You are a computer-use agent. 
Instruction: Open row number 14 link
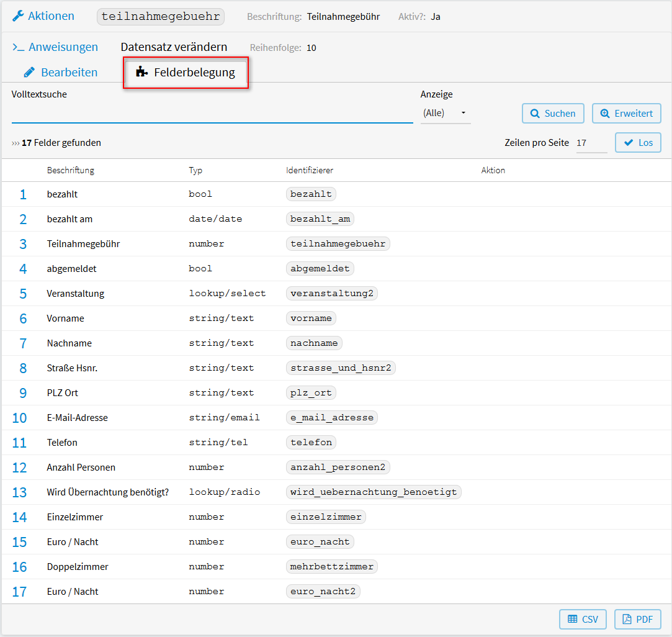tap(19, 518)
